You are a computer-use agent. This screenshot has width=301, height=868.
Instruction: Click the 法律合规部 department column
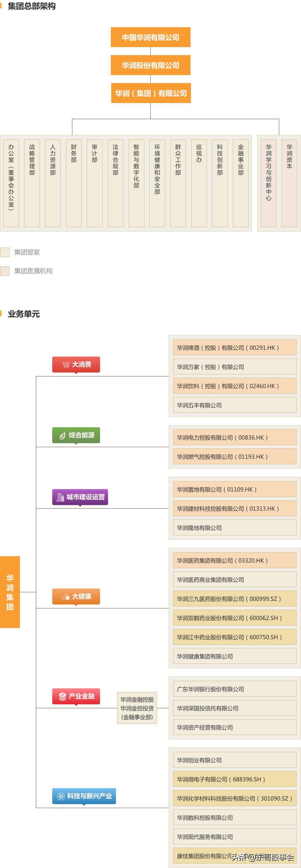tap(115, 183)
